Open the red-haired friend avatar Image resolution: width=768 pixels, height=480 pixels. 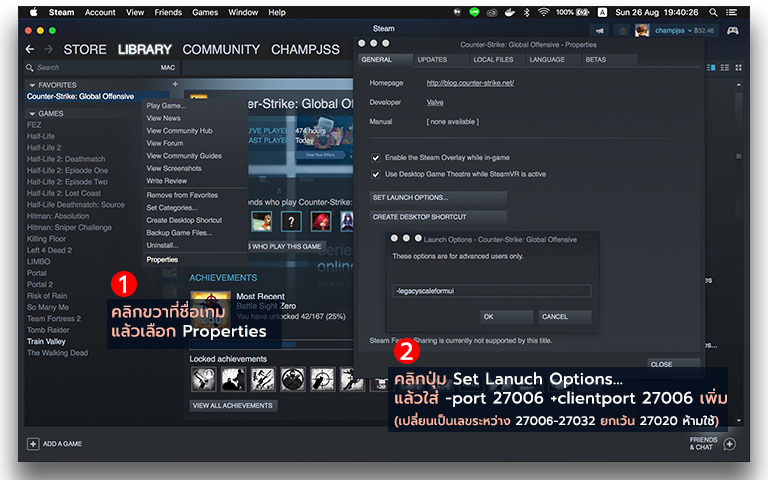(321, 221)
